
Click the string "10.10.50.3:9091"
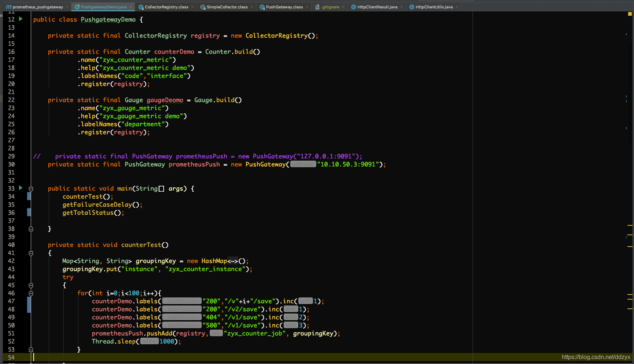tap(348, 165)
